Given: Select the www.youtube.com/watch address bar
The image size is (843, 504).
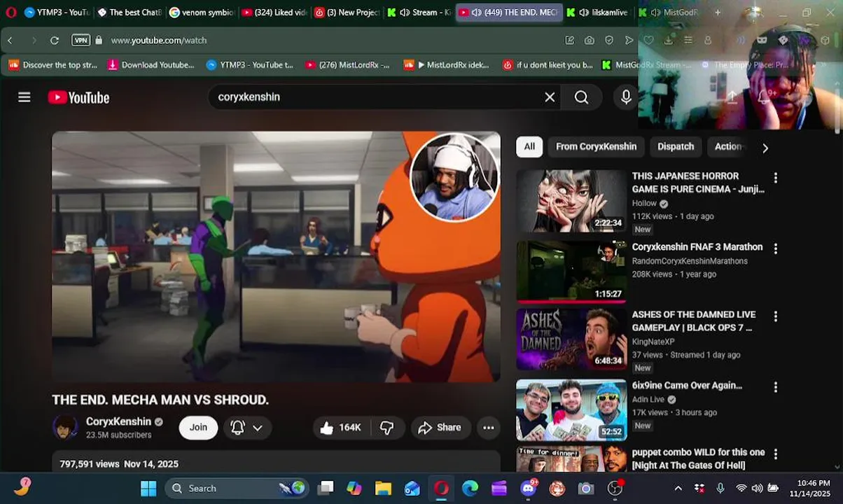Looking at the screenshot, I should point(159,41).
